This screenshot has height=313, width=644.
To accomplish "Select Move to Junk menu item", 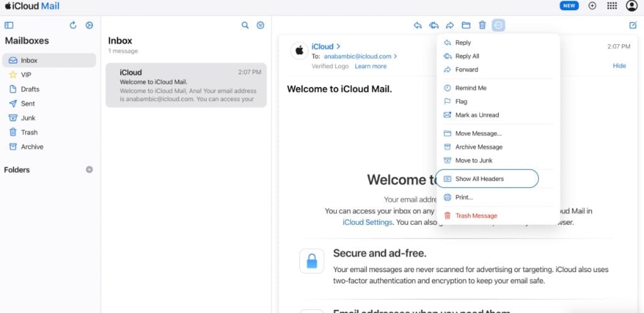I will [x=498, y=161].
